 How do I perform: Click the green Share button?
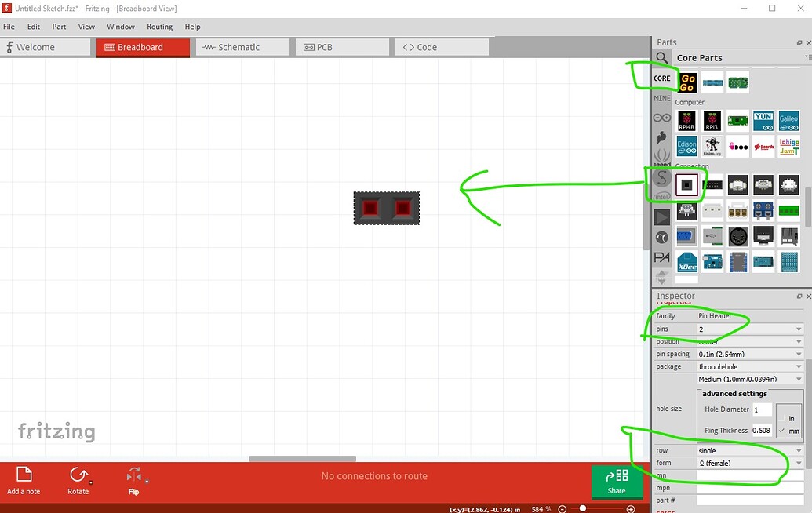pyautogui.click(x=617, y=482)
